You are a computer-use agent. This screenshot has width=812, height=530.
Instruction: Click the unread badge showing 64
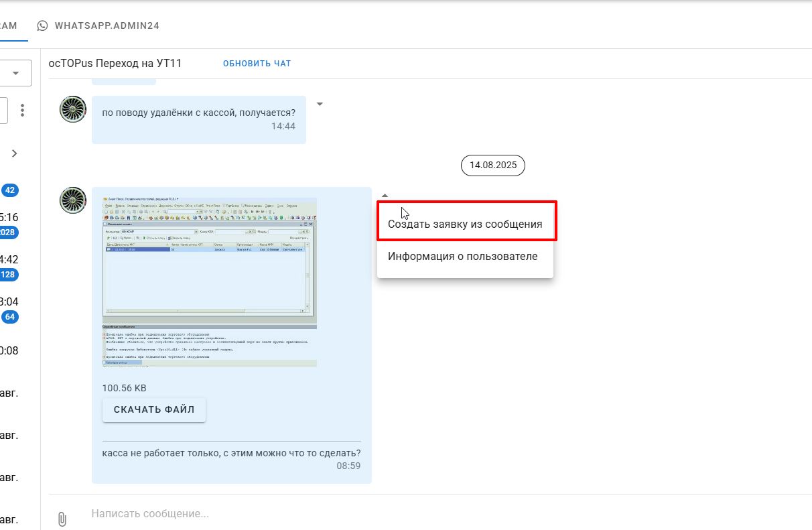pos(9,317)
